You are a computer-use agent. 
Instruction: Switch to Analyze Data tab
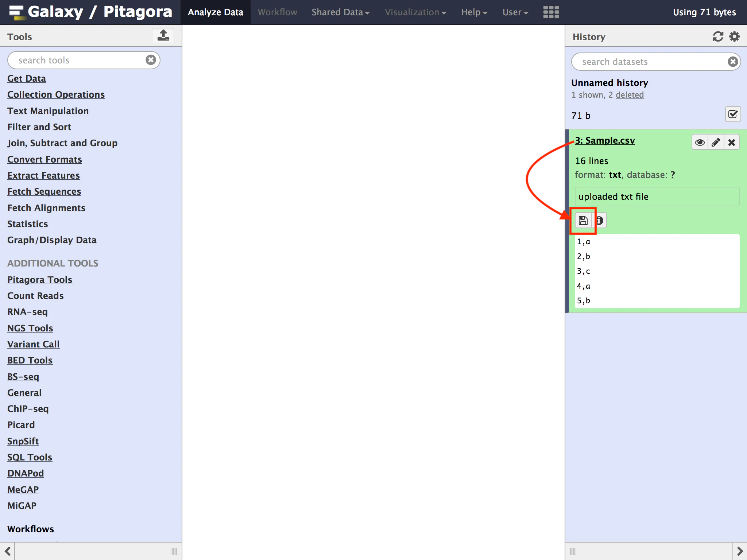coord(216,12)
